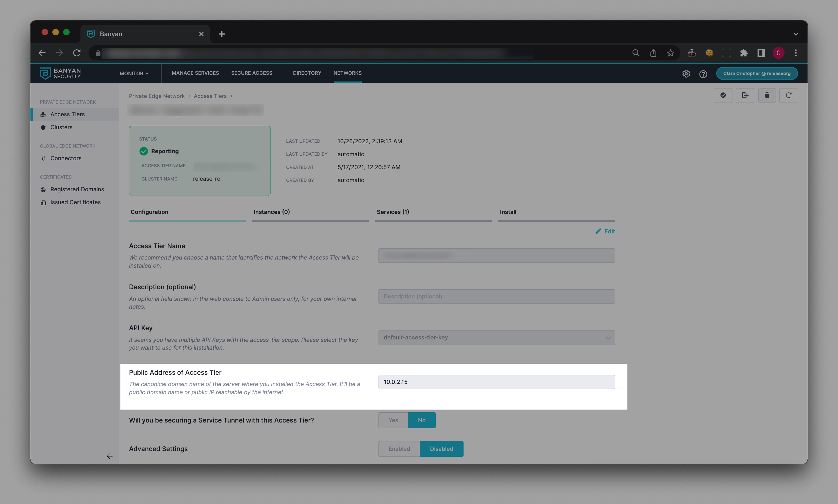Image resolution: width=838 pixels, height=504 pixels.
Task: Click the lock icon in the address bar
Action: tap(98, 53)
